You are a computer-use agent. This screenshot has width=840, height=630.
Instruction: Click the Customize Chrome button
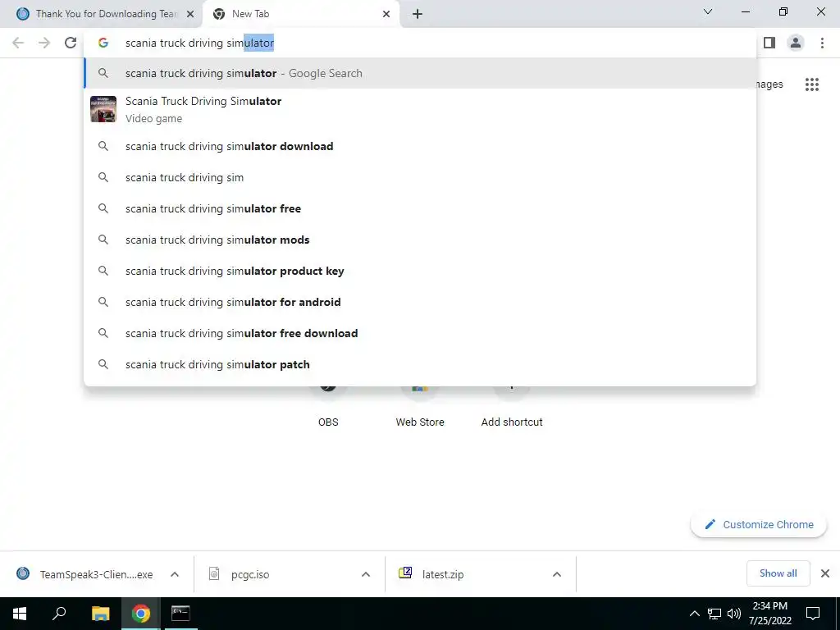[x=759, y=524]
